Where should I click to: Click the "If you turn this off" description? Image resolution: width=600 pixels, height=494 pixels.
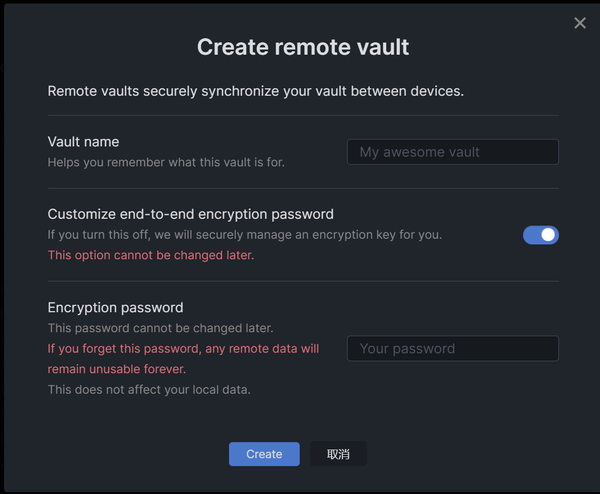click(x=245, y=235)
